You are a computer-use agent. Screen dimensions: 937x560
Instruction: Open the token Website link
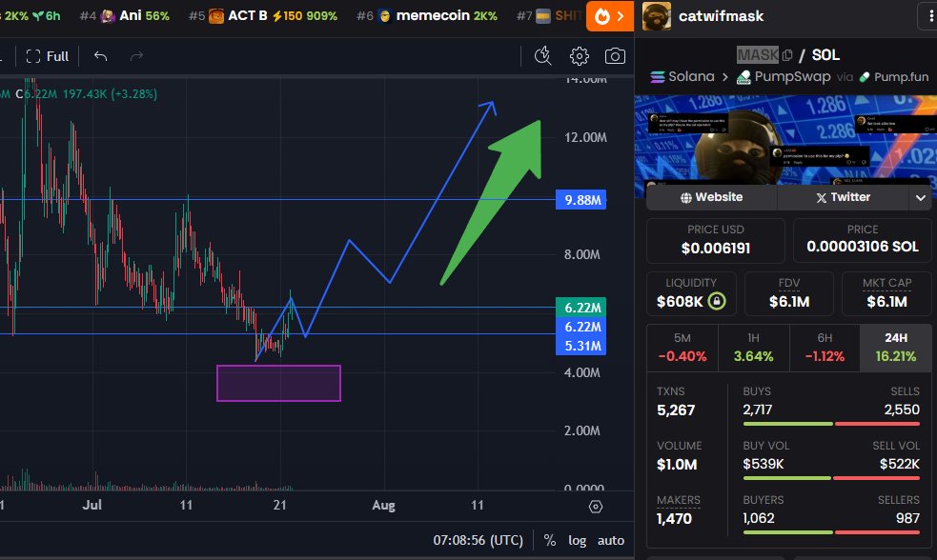[x=711, y=197]
